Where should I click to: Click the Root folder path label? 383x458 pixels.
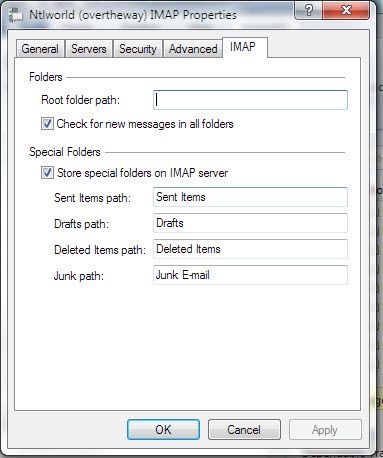[x=80, y=100]
